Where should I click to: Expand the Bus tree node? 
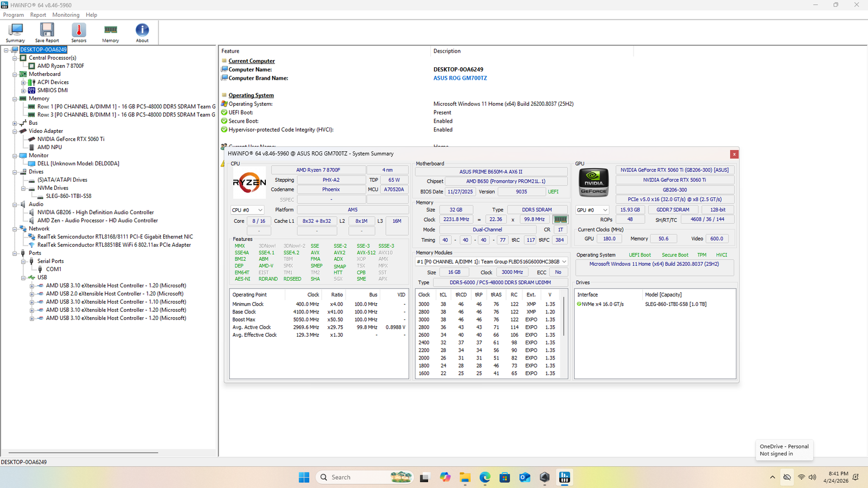(x=15, y=123)
